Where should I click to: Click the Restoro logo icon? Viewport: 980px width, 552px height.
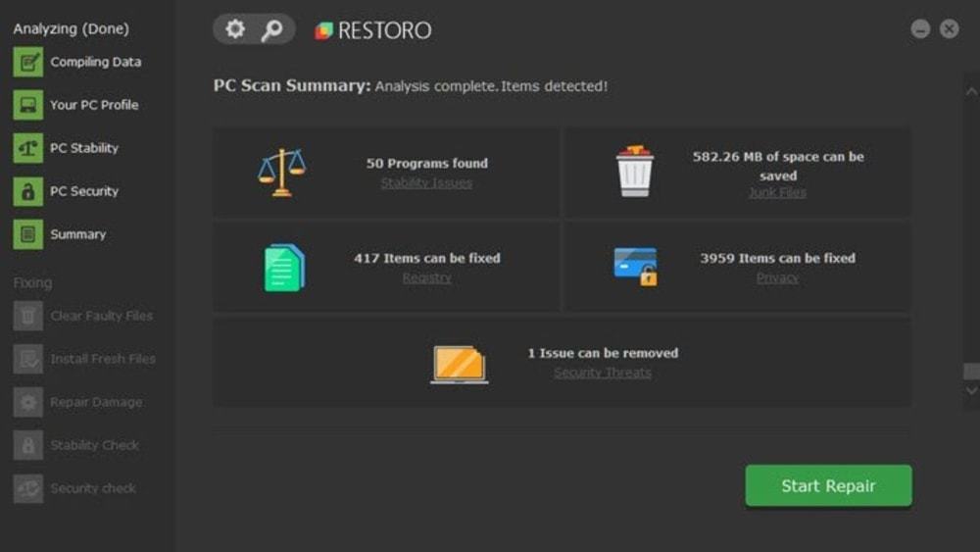pos(323,30)
